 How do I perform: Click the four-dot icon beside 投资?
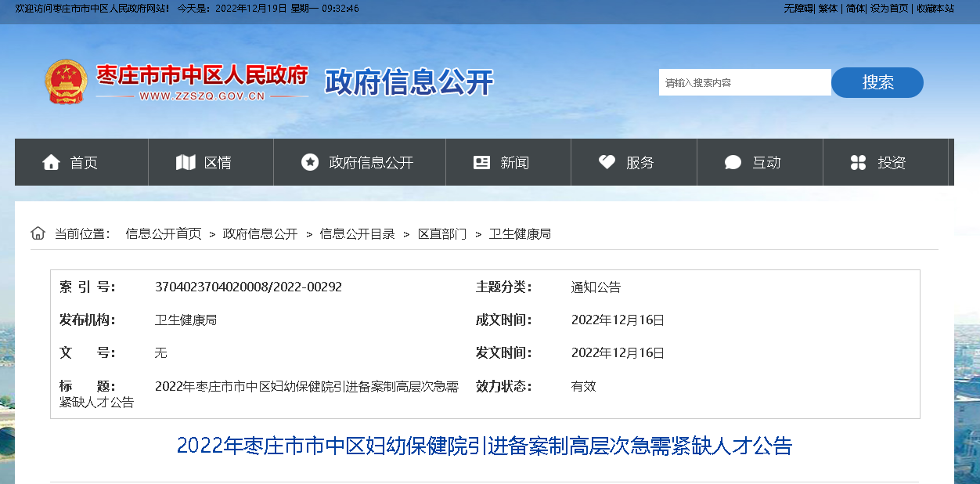[x=858, y=162]
